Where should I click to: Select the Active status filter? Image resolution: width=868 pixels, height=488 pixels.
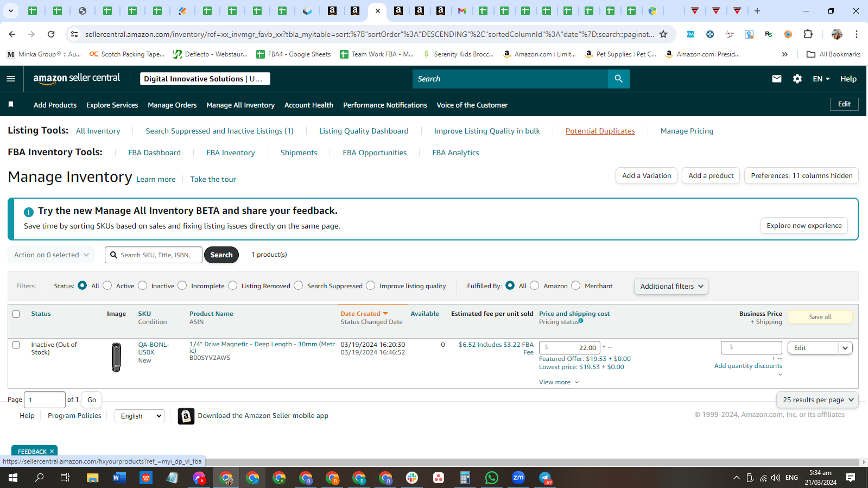107,286
